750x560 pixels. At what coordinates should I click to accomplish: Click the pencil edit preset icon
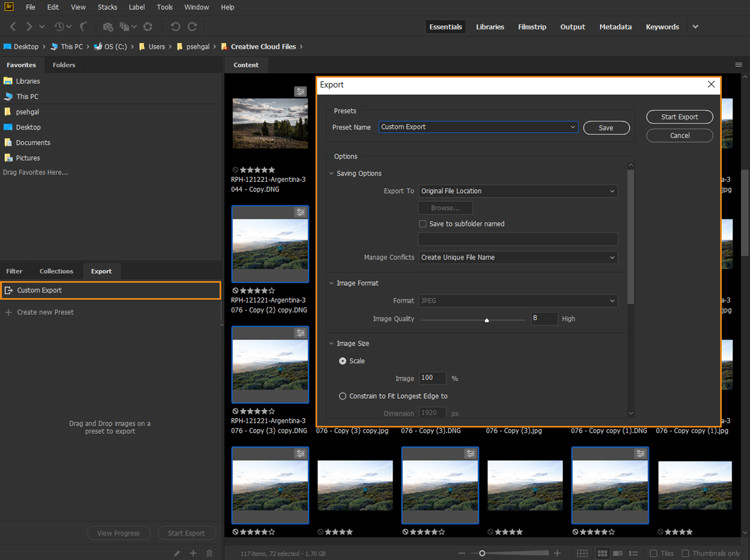(177, 553)
